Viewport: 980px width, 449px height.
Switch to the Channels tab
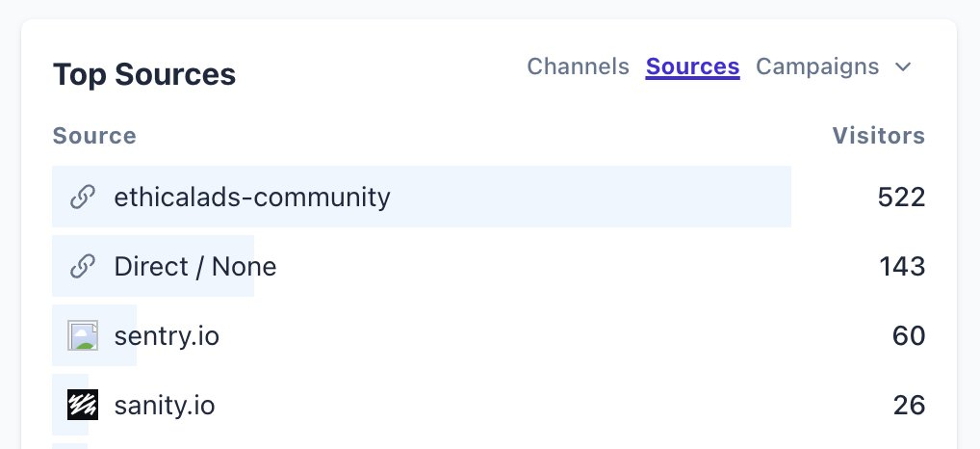pyautogui.click(x=578, y=66)
